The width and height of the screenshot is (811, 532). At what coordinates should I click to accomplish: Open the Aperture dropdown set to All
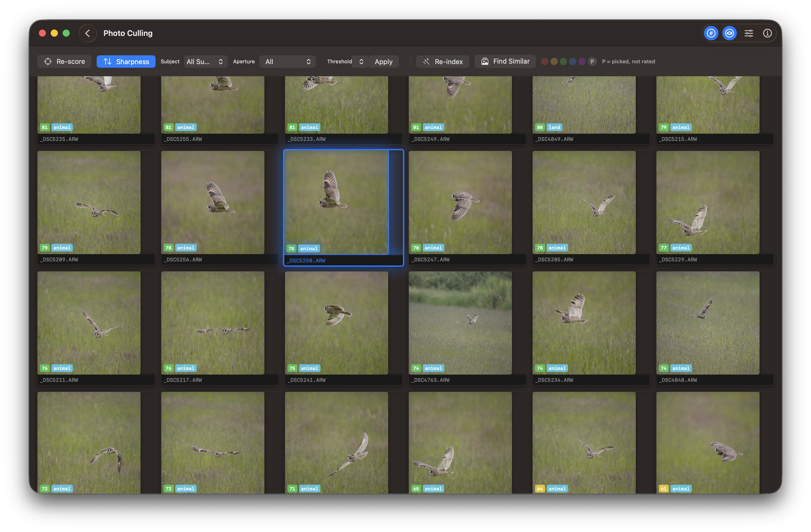pyautogui.click(x=287, y=61)
